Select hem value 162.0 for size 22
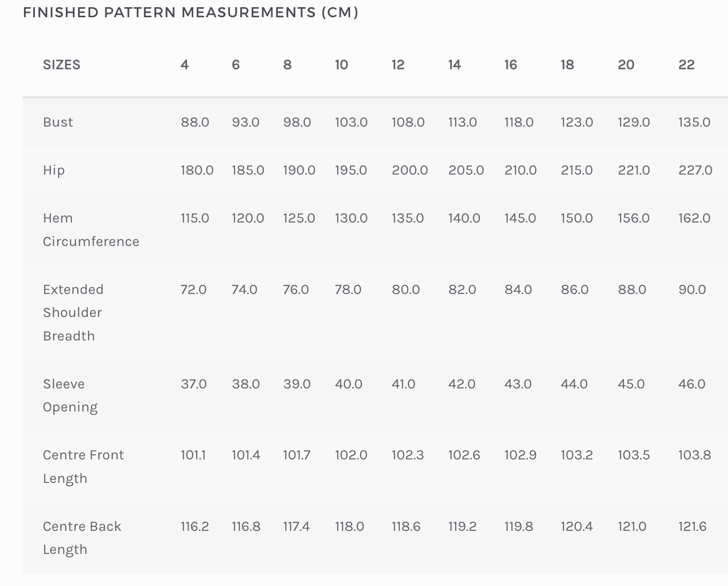This screenshot has width=728, height=586. point(694,218)
